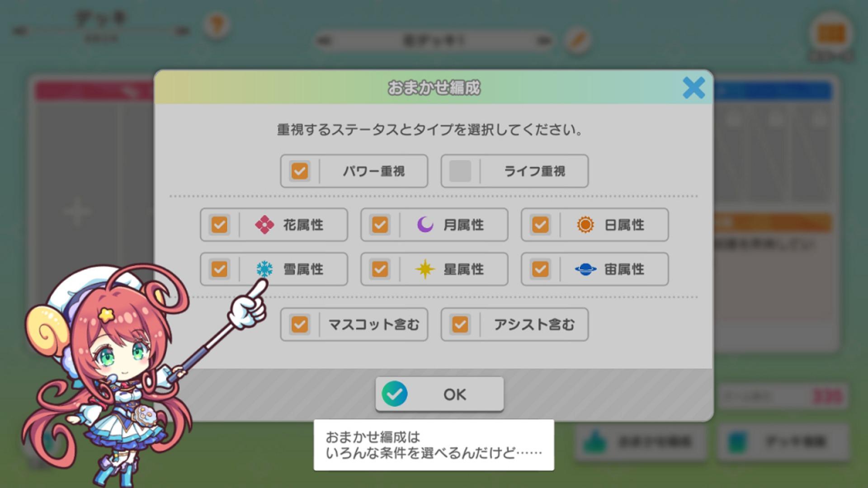This screenshot has height=488, width=868.
Task: Click the blue planet 宙属性 icon
Action: pos(585,269)
